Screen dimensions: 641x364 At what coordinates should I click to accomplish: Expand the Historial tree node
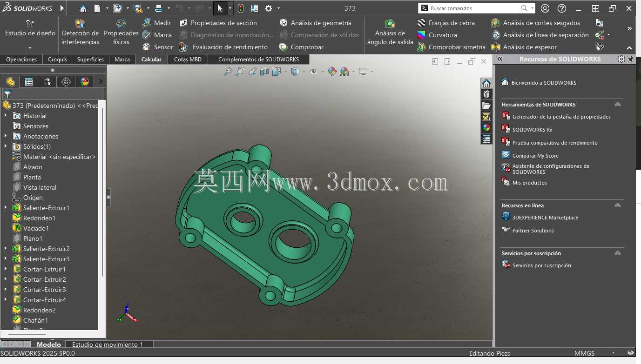[x=6, y=116]
